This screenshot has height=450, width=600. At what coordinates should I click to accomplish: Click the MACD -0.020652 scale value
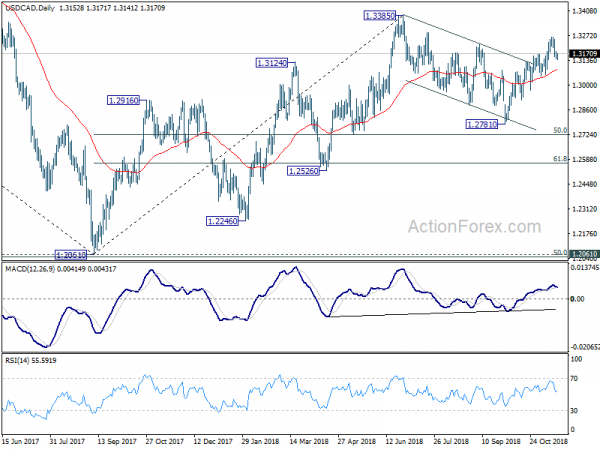[585, 347]
